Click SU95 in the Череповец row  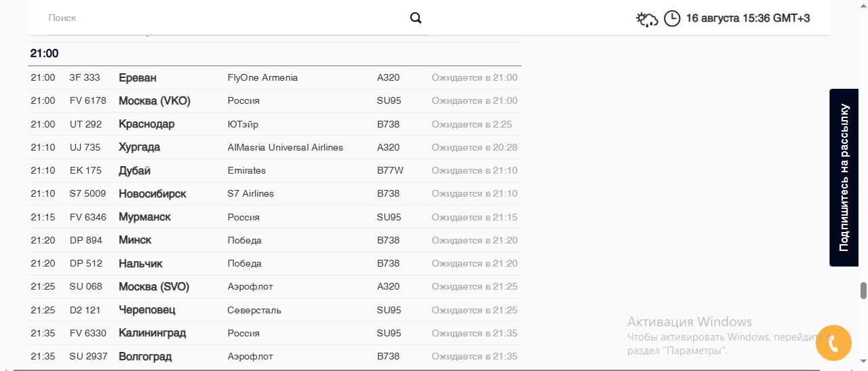click(x=389, y=310)
